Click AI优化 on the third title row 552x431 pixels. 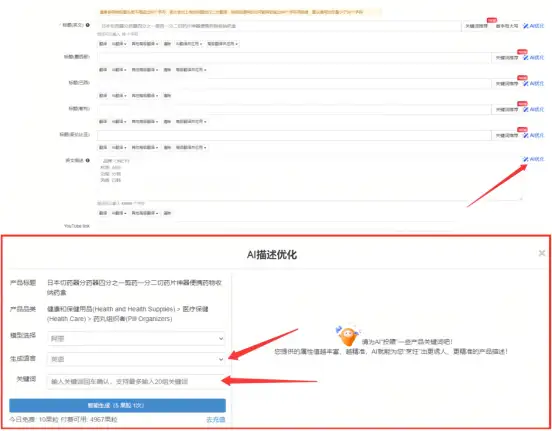point(533,83)
